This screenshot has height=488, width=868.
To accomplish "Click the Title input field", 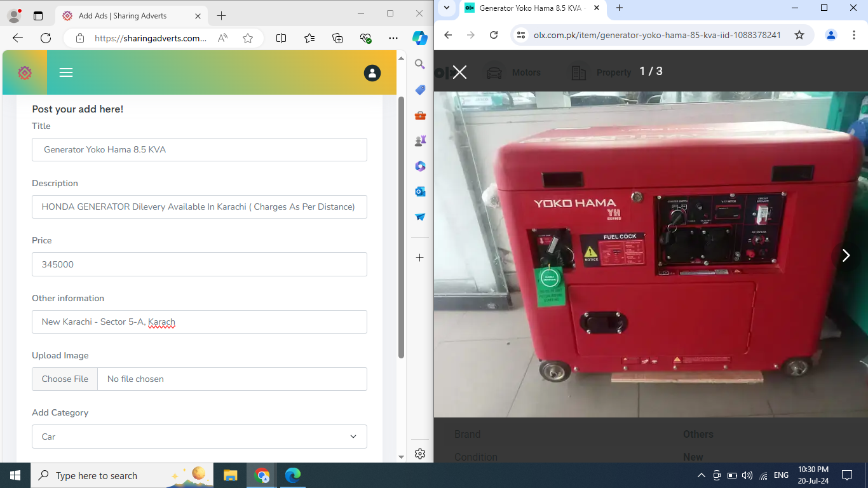I will tap(200, 149).
